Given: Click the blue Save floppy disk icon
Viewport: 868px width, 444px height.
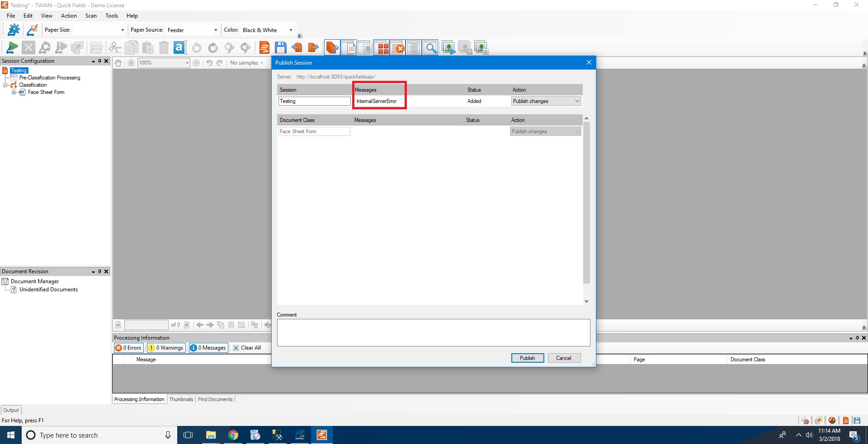Looking at the screenshot, I should coord(281,47).
